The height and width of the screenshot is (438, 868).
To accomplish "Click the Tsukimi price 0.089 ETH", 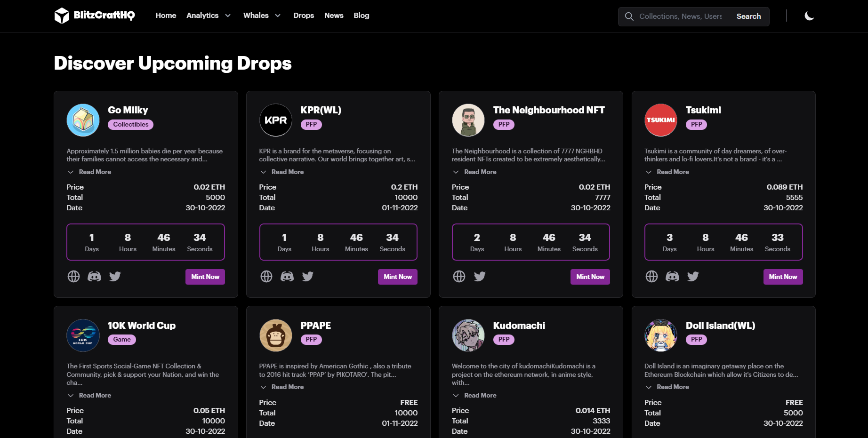I will tap(785, 187).
